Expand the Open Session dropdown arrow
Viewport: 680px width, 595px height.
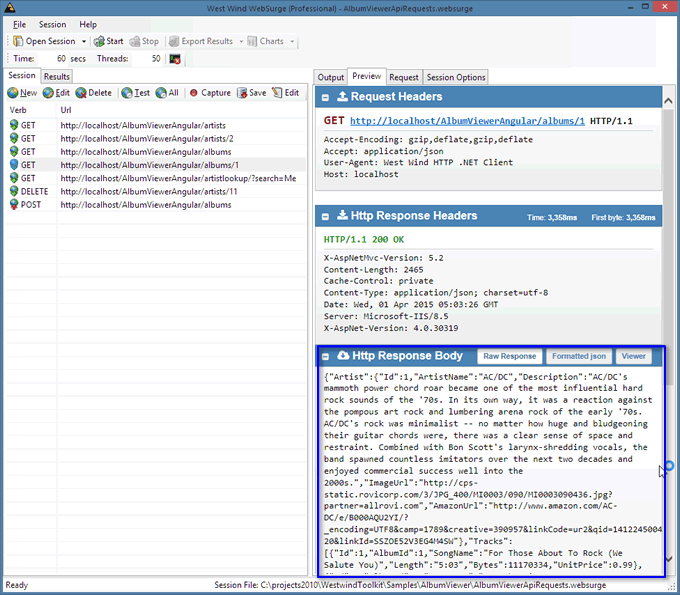click(x=84, y=41)
